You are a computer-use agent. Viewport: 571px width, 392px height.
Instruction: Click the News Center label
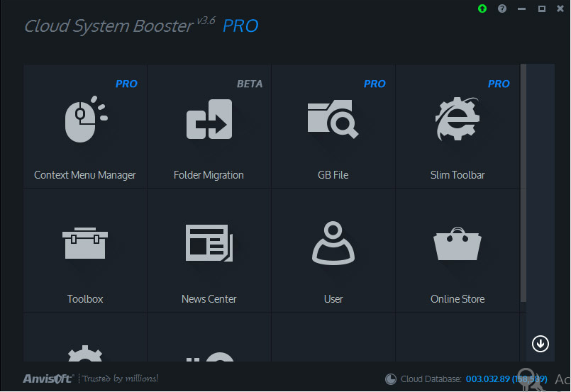[x=209, y=299]
